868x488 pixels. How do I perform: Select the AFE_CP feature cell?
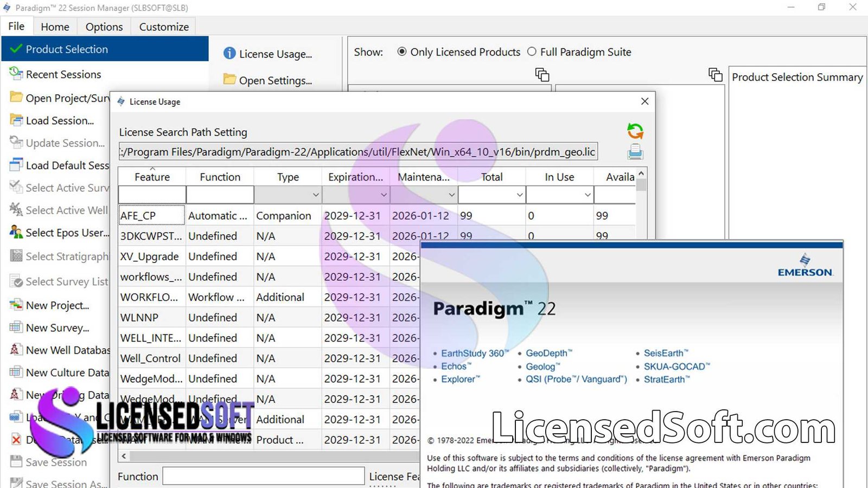click(x=152, y=215)
